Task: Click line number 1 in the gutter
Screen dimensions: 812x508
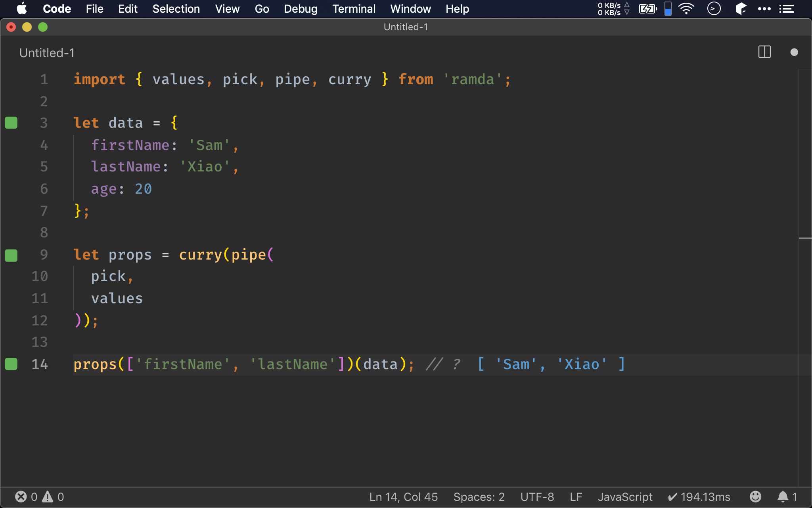Action: pos(44,79)
